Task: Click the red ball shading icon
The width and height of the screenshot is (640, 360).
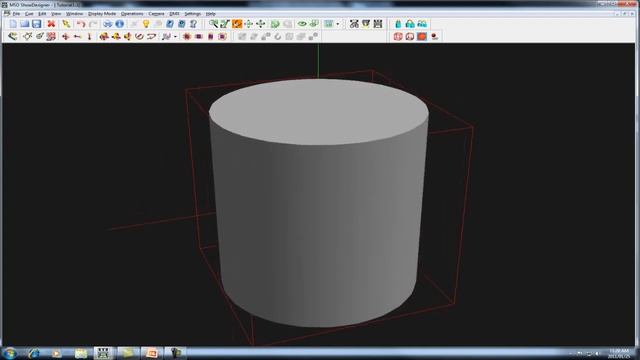Action: pyautogui.click(x=434, y=37)
